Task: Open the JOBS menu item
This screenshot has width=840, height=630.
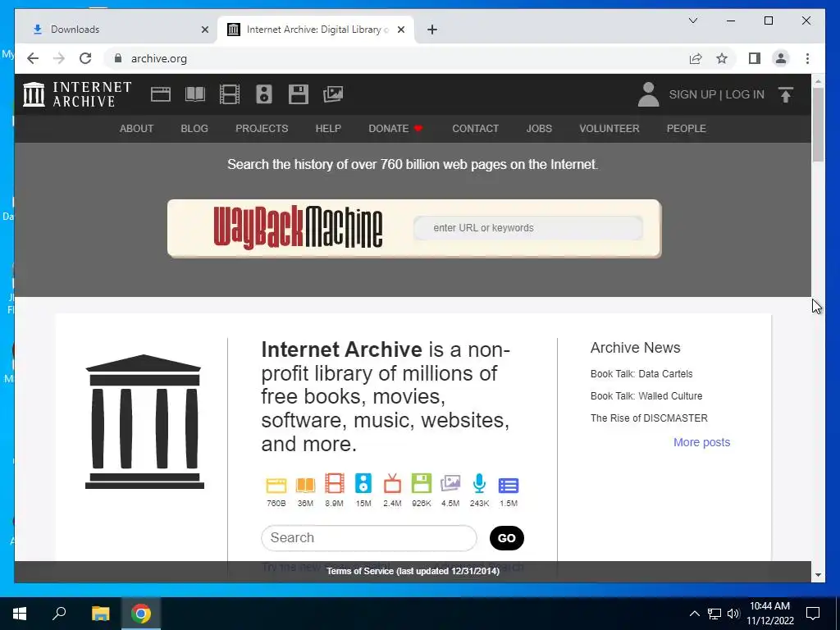Action: [539, 129]
